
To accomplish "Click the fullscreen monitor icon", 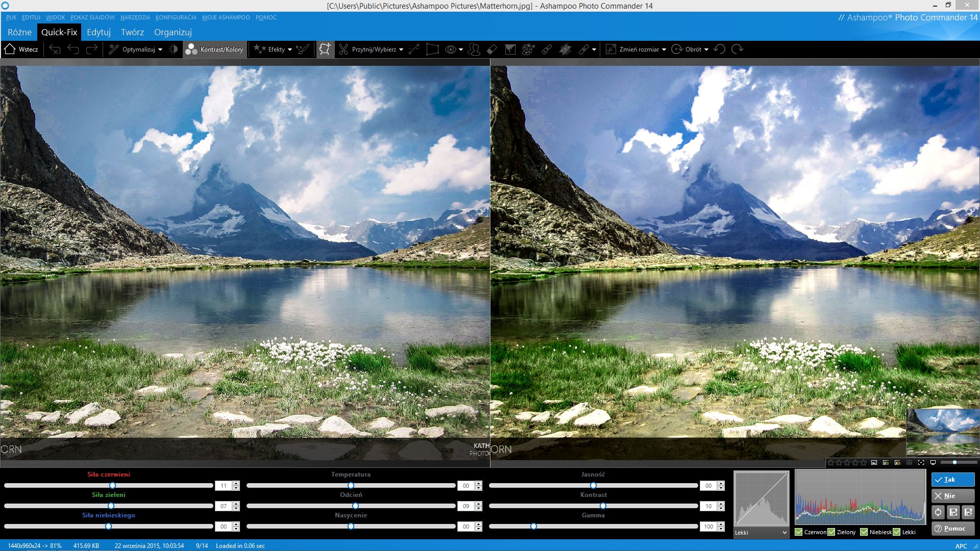I will tap(933, 463).
